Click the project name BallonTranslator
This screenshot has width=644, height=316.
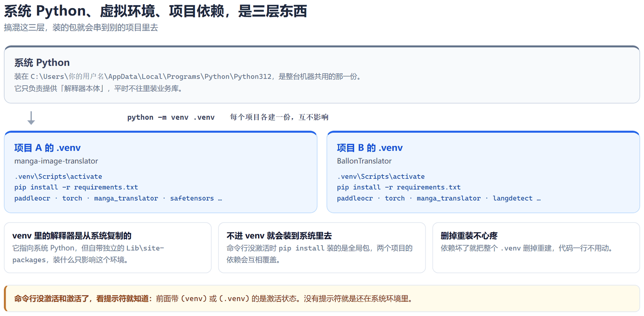tap(365, 161)
